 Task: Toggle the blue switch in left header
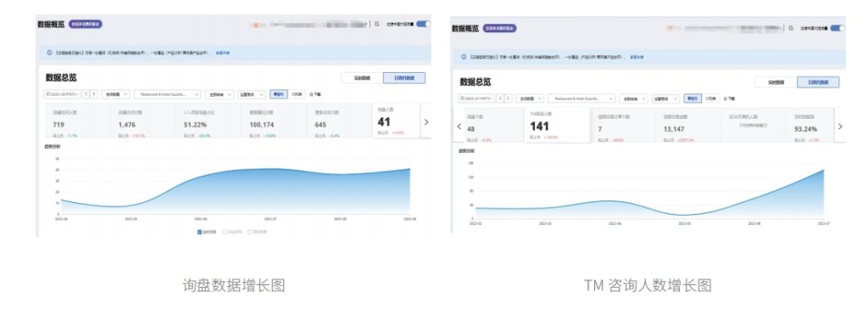(x=424, y=24)
